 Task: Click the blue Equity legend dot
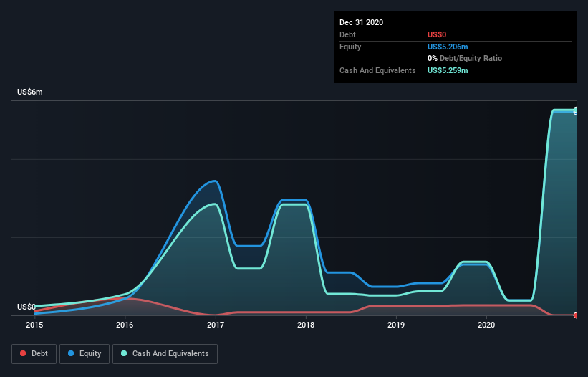71,353
